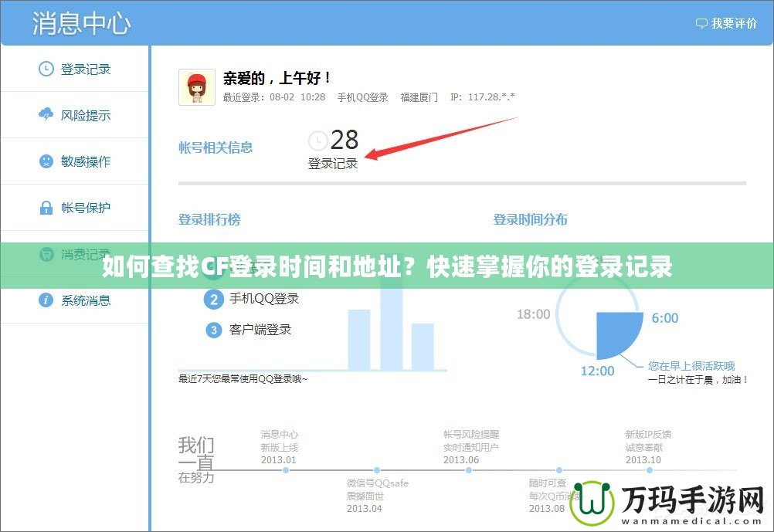Image resolution: width=774 pixels, height=532 pixels.
Task: Click the 6:00 clock label
Action: tap(665, 318)
